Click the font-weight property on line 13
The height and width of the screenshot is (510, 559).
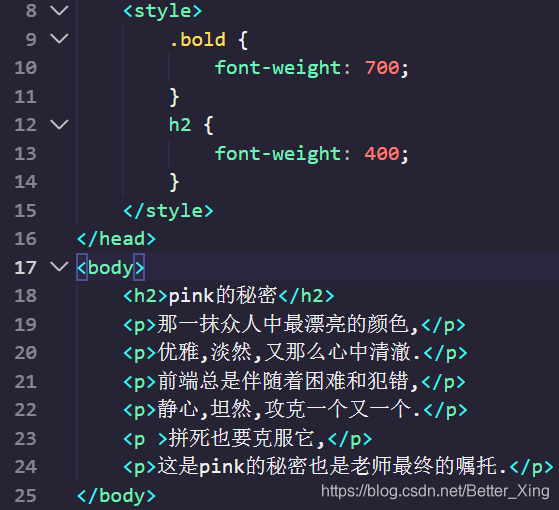[x=278, y=154]
